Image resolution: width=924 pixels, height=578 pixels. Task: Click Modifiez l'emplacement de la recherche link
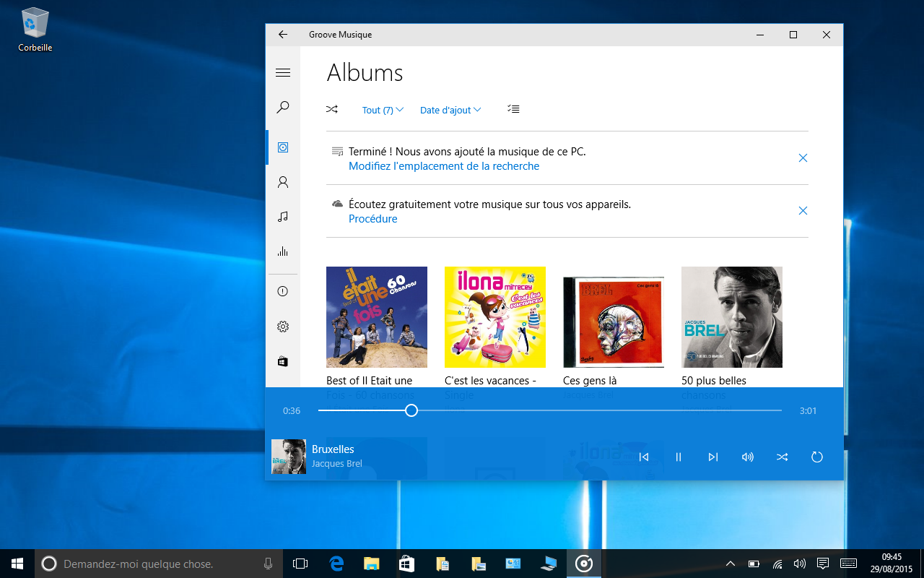click(x=444, y=166)
